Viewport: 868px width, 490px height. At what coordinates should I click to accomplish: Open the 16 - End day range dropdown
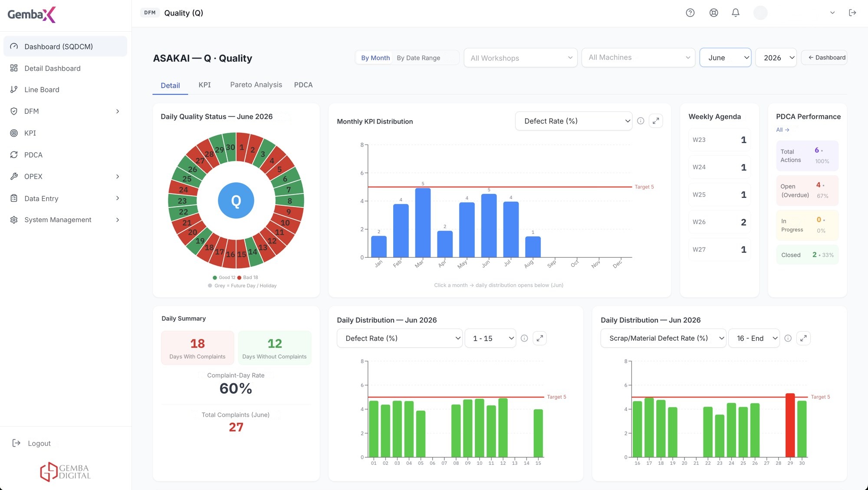(x=754, y=338)
